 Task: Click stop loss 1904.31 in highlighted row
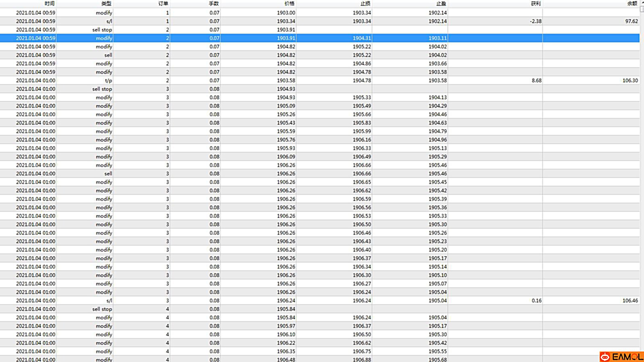[x=362, y=38]
